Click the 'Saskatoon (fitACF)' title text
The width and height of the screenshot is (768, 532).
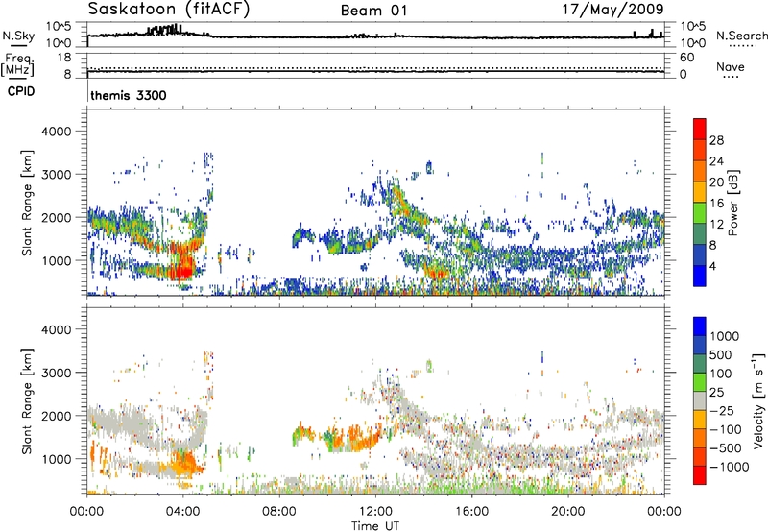[169, 10]
